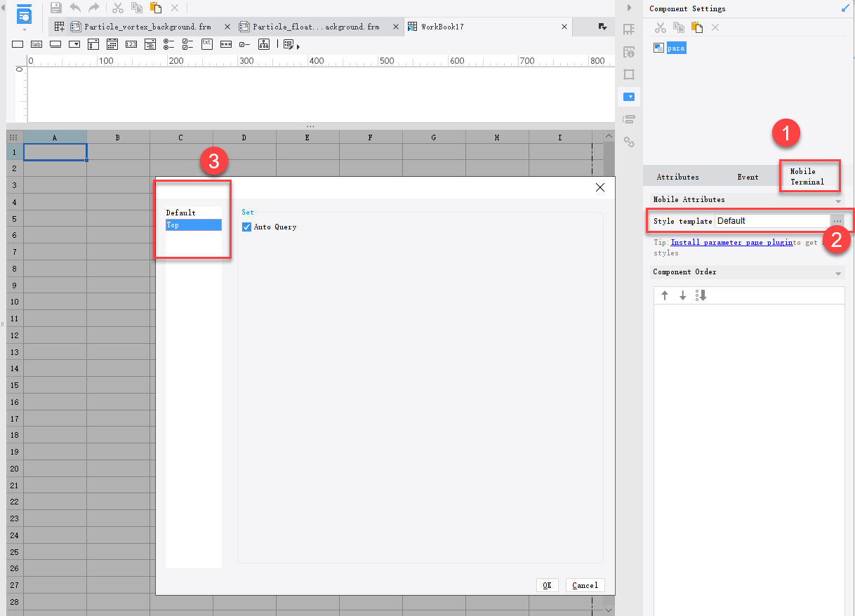Click paste icon in Component Settings panel
Screen dimensions: 855x616
pos(696,27)
